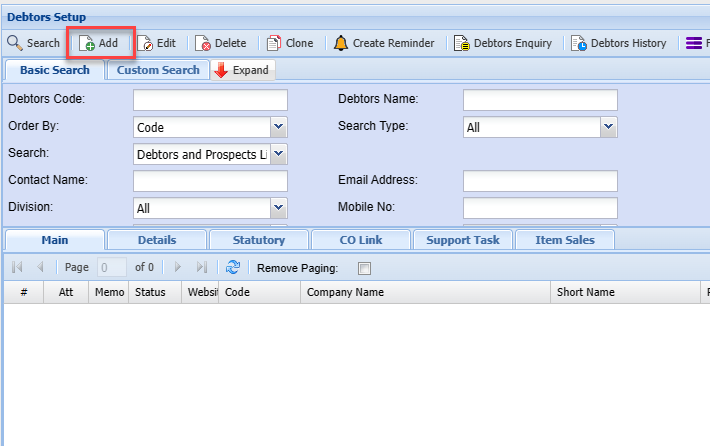Select the Item Sales tab
This screenshot has width=710, height=446.
(x=565, y=240)
